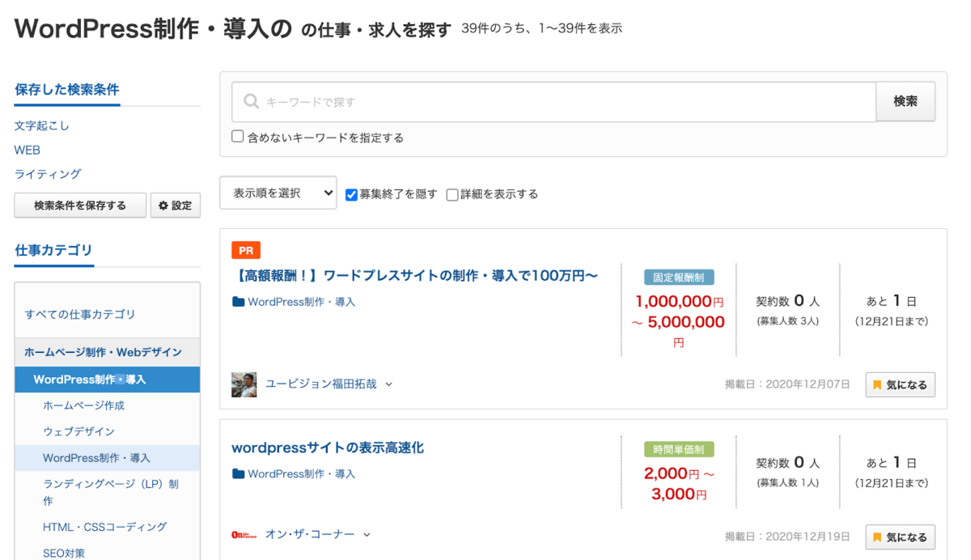Click folder icon on the 高額報酬 listing
The width and height of the screenshot is (971, 560).
coord(238,302)
